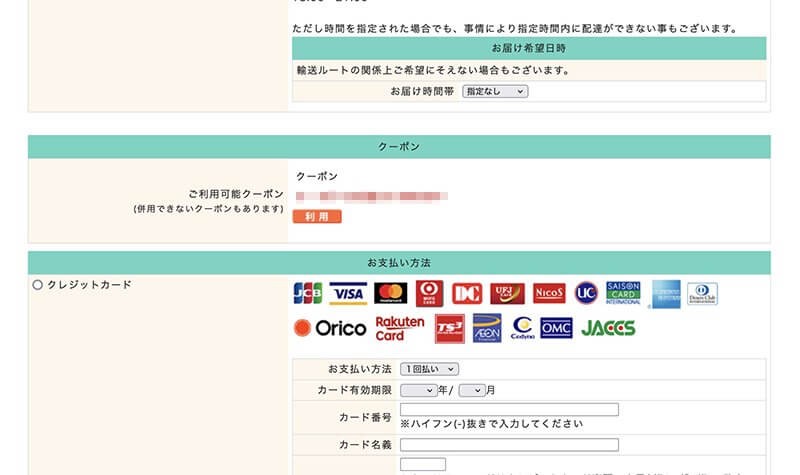Click the AEON card logo
The width and height of the screenshot is (800, 475).
click(x=487, y=328)
